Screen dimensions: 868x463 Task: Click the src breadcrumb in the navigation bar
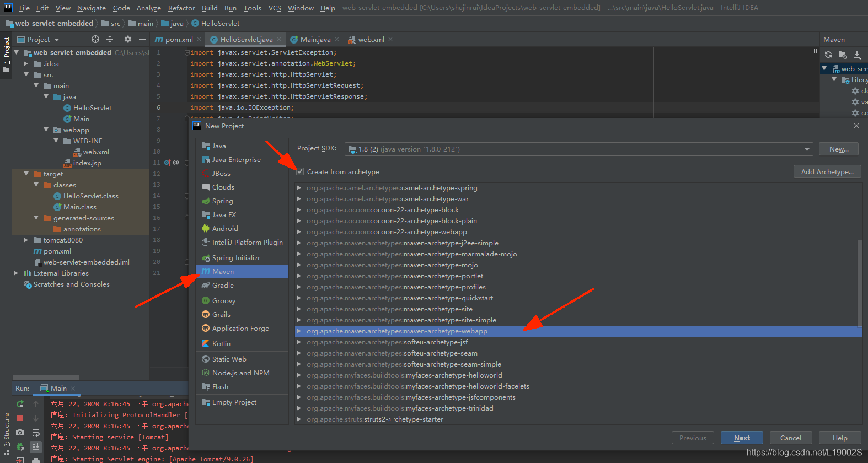click(x=111, y=23)
